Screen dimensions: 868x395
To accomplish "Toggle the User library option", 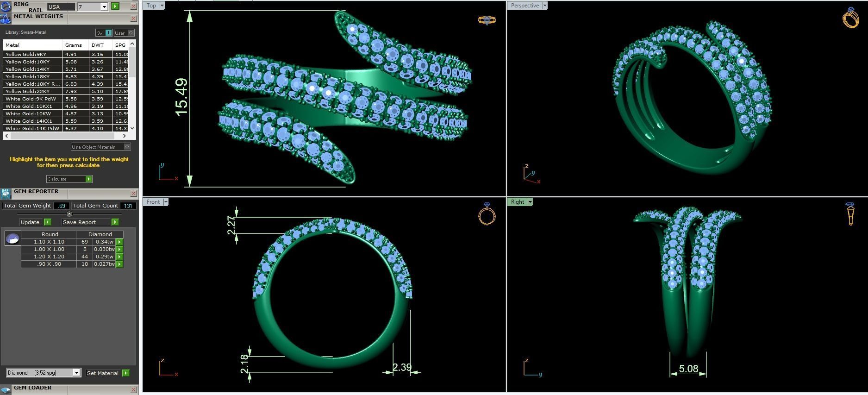I will [124, 33].
